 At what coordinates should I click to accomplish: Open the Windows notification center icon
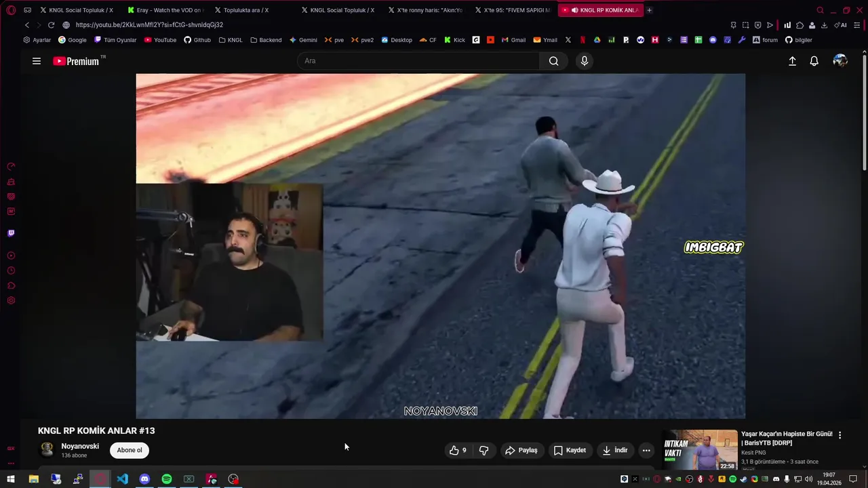(853, 479)
